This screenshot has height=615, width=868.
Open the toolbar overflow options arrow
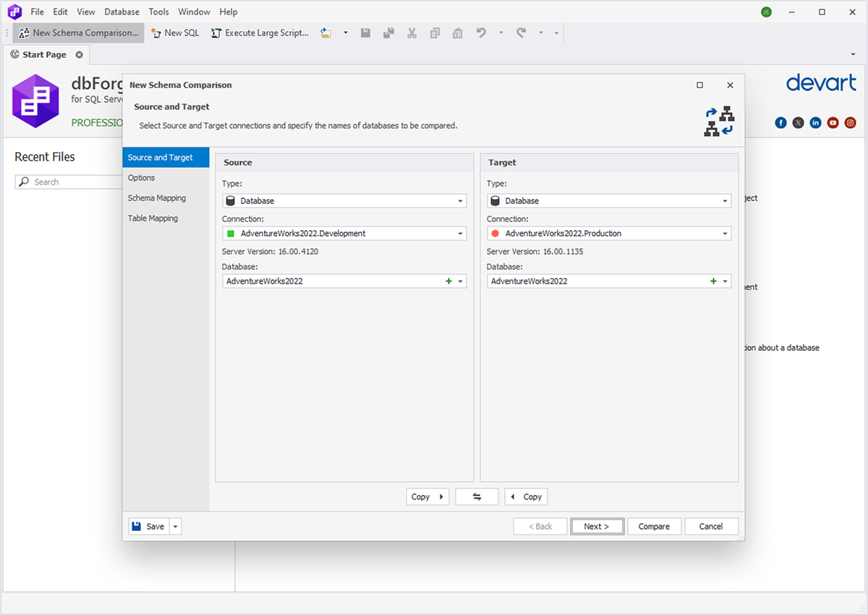point(556,33)
